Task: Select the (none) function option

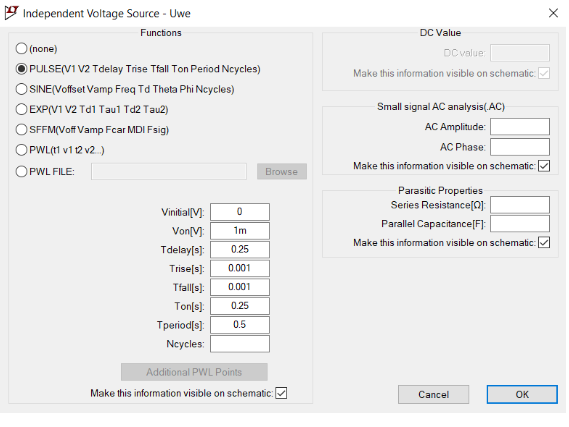Action: (x=21, y=48)
